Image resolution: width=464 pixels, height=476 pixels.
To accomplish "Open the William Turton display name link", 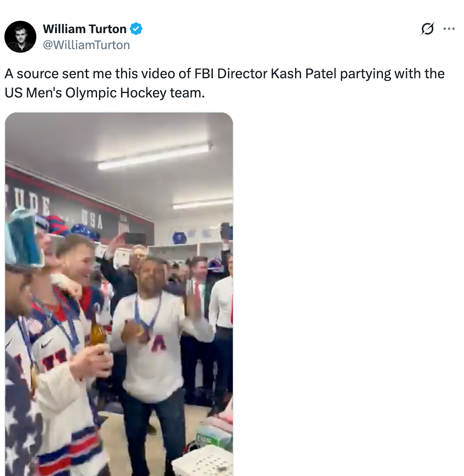I will (x=85, y=29).
